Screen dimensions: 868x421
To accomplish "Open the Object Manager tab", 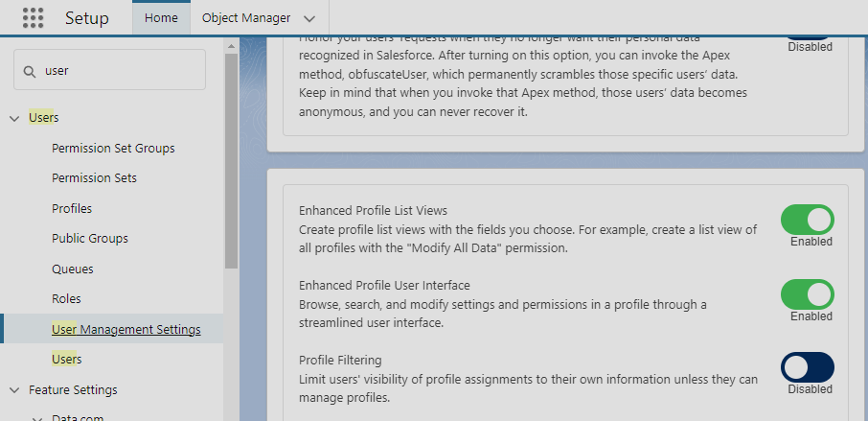I will (x=246, y=17).
